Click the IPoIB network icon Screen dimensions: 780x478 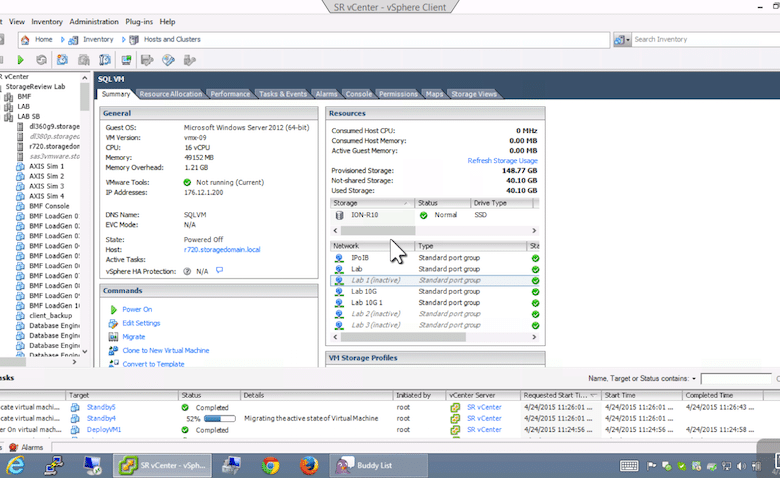click(339, 258)
